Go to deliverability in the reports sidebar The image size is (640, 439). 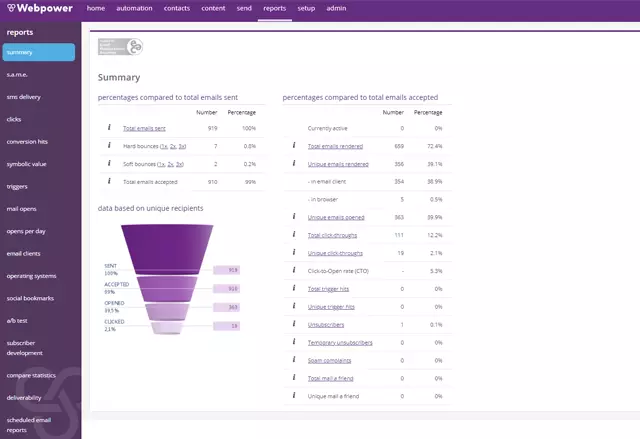(24, 398)
